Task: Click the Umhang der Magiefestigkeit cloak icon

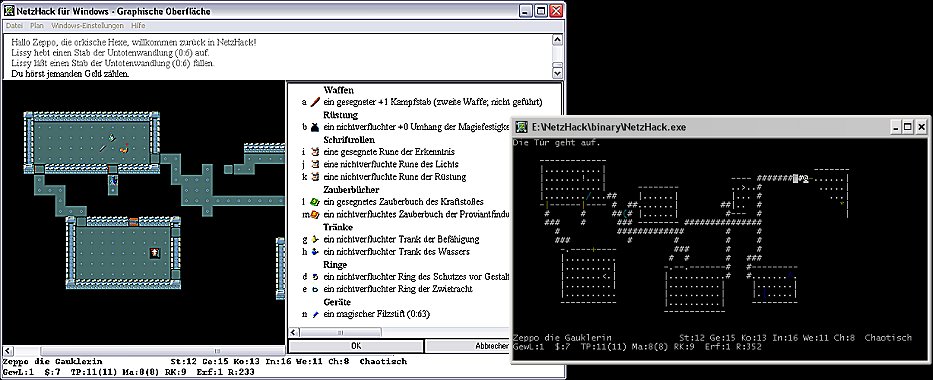Action: coord(314,127)
